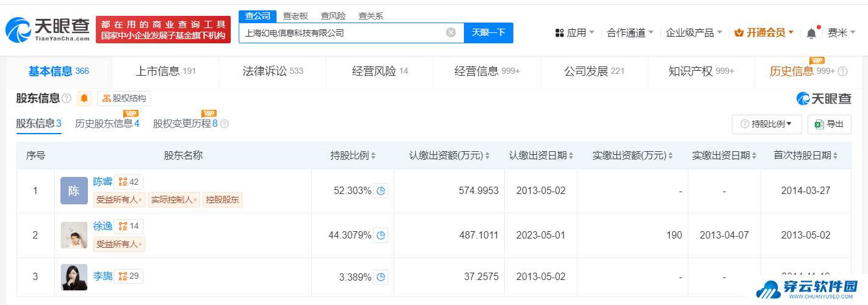Open the help icon next to 股东信息 heading
The width and height of the screenshot is (868, 305).
pyautogui.click(x=67, y=98)
